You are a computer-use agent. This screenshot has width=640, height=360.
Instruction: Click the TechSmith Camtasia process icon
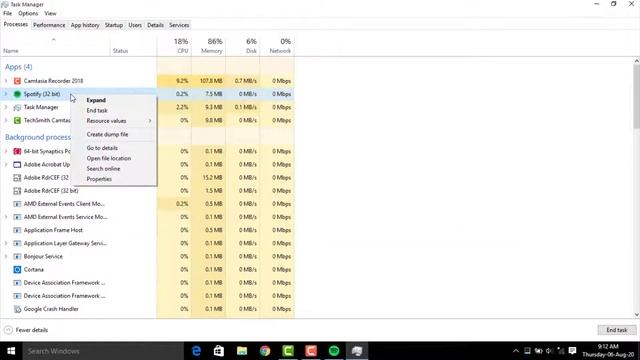(17, 120)
